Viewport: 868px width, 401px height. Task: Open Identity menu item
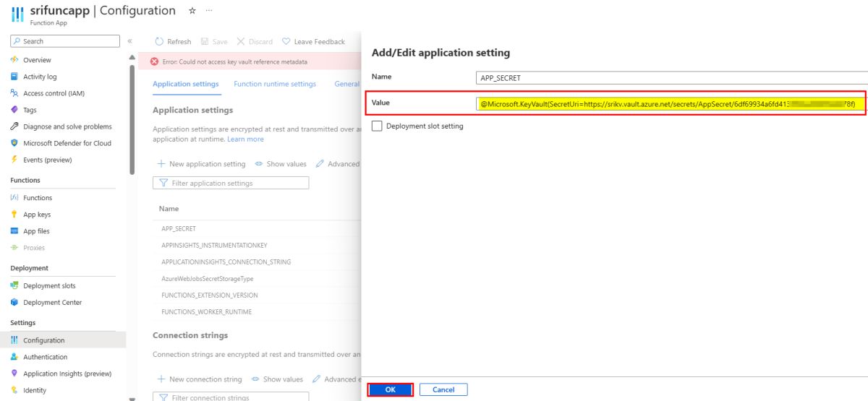pyautogui.click(x=35, y=390)
